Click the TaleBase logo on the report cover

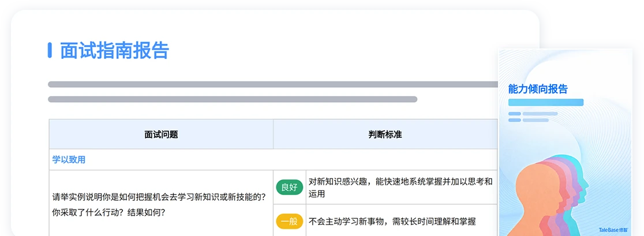click(x=613, y=230)
